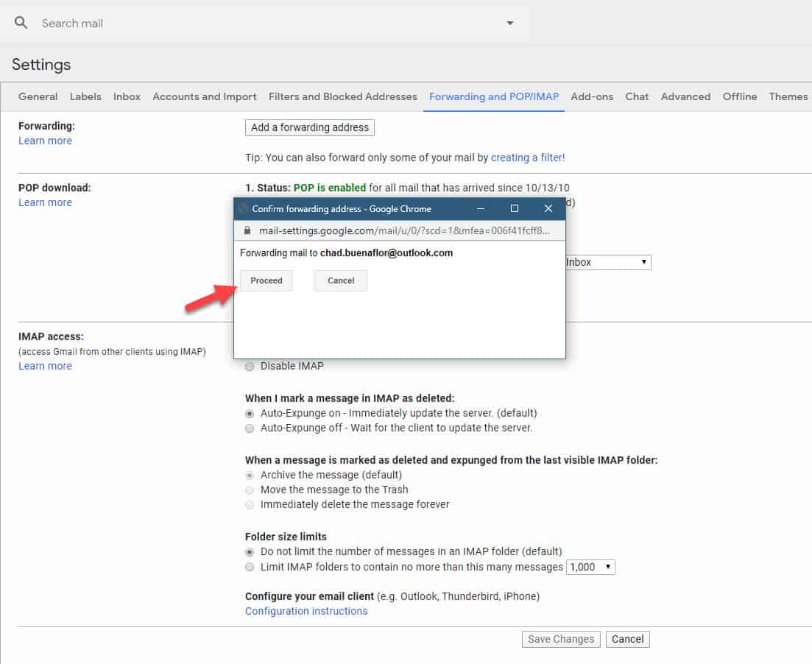
Task: Click the lock icon in popup address bar
Action: click(x=247, y=230)
